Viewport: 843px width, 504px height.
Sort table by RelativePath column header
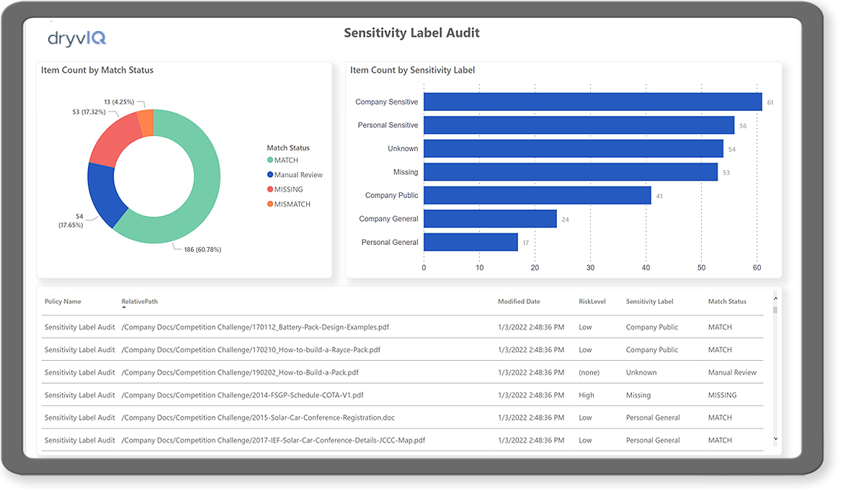[139, 302]
